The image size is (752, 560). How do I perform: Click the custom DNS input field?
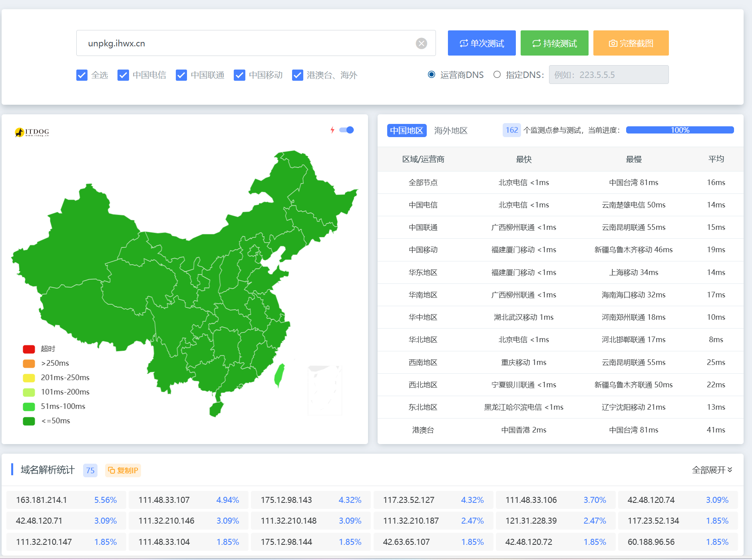point(608,75)
